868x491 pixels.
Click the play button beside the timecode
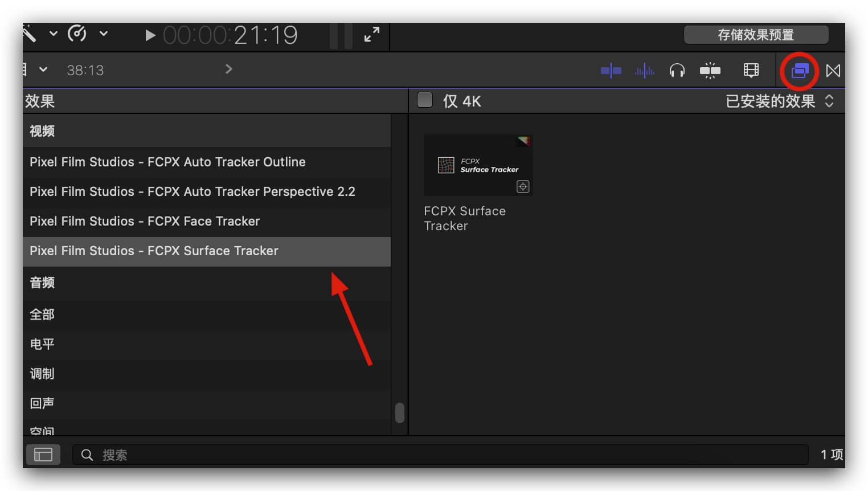(x=150, y=35)
